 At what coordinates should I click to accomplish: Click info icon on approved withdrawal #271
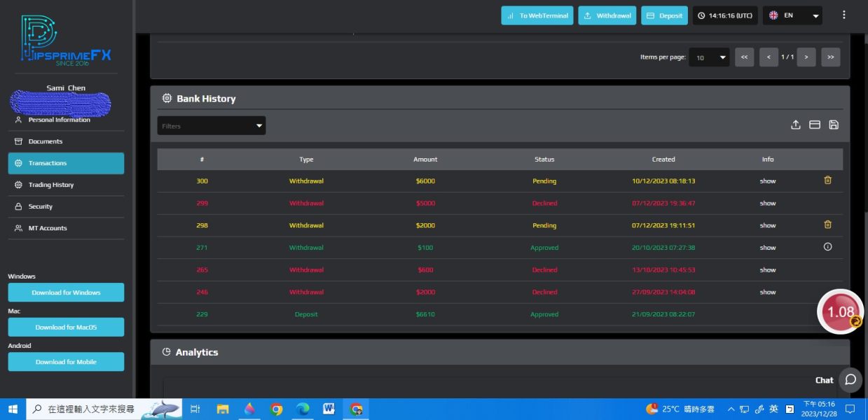(827, 247)
